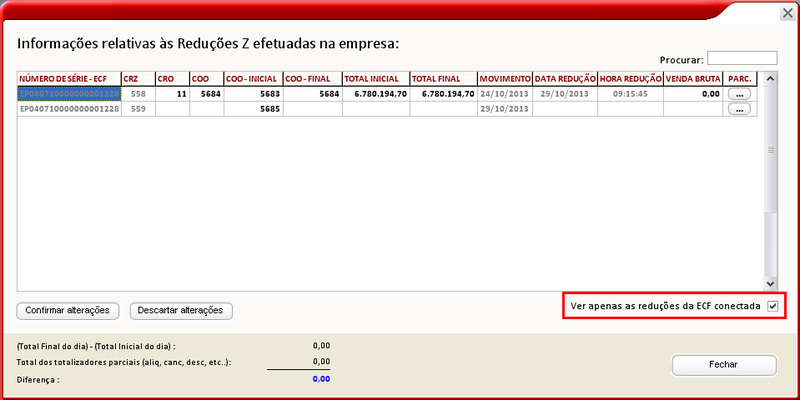The image size is (800, 400).
Task: Click the TOTAL INICIAL column header
Action: point(375,77)
